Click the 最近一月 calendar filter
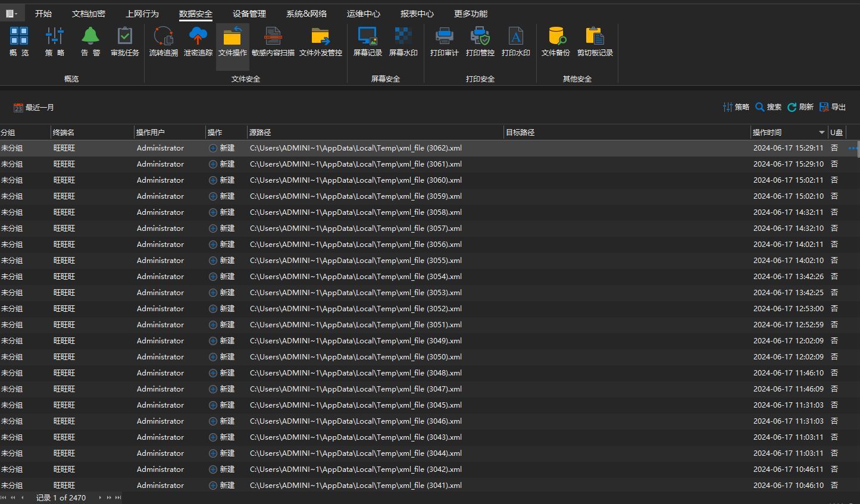 pos(34,107)
